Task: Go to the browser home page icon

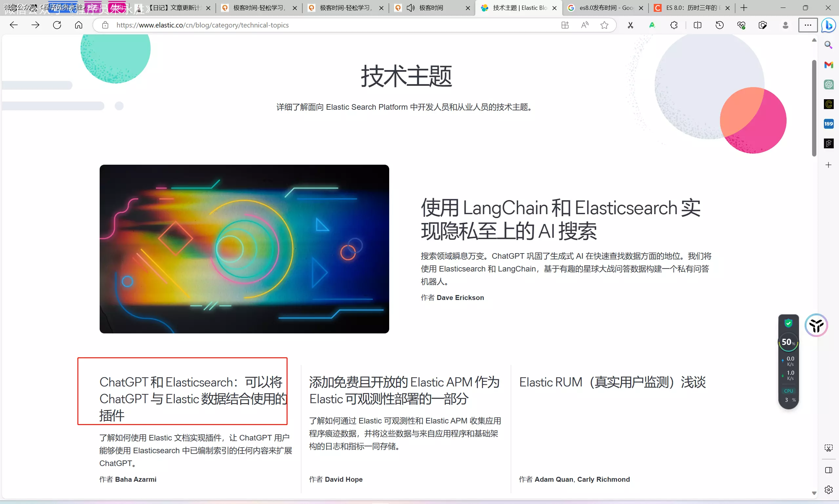Action: point(79,25)
